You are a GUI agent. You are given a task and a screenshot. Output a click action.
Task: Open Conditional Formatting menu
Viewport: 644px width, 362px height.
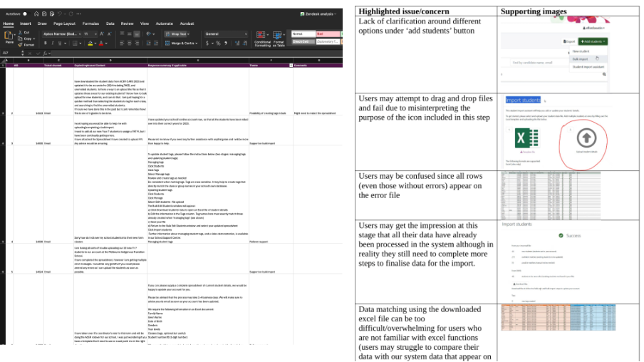(x=262, y=38)
